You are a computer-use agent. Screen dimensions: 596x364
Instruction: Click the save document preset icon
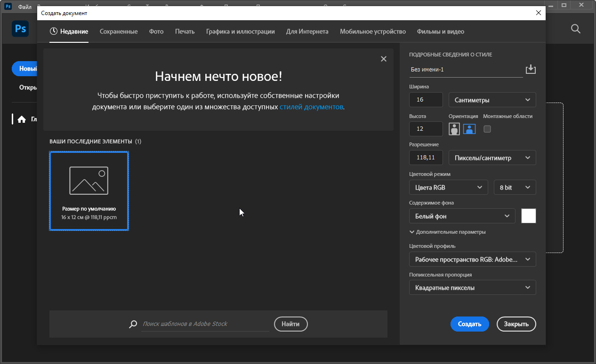point(531,69)
